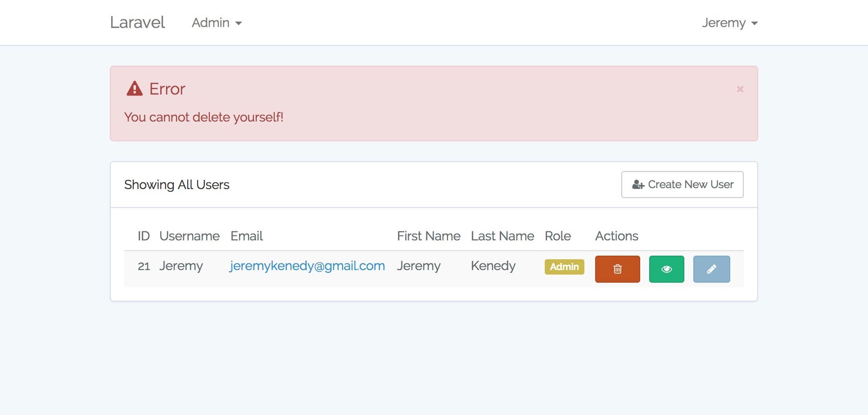This screenshot has height=415, width=868.
Task: Go to Laravel home brand link
Action: (x=137, y=22)
